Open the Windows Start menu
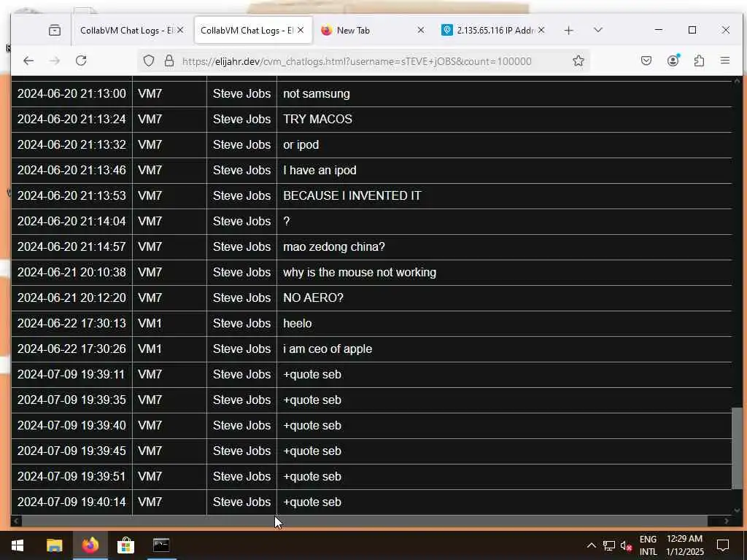747x560 pixels. pos(18,545)
